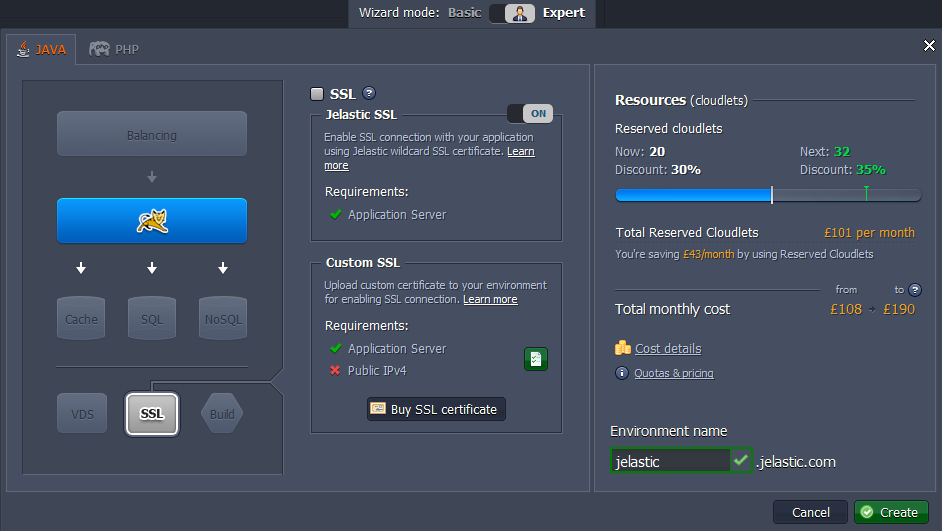
Task: Click the .jelastic.com domain suffix
Action: point(795,461)
